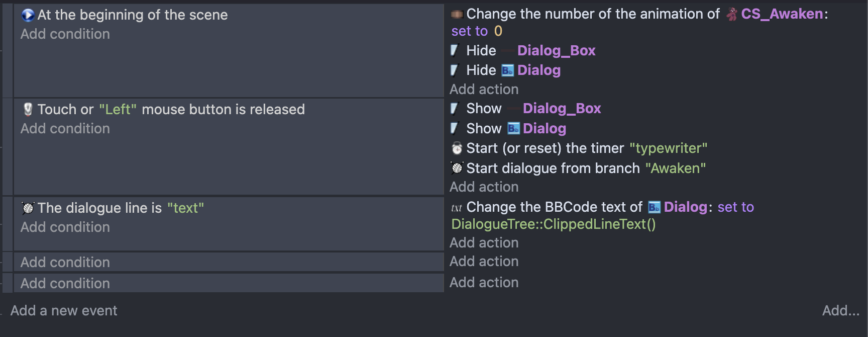
Task: Click "Add a new event"
Action: (x=64, y=311)
